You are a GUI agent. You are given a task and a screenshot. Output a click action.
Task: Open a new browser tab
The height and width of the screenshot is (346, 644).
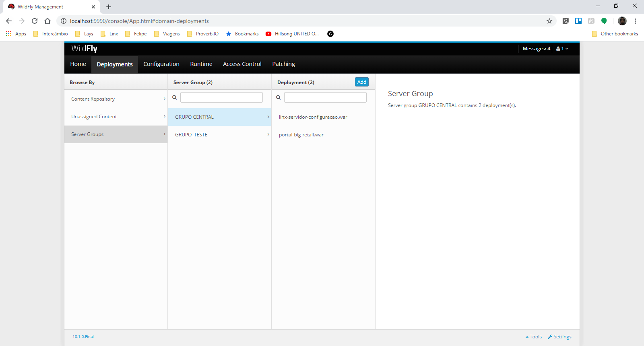(109, 7)
